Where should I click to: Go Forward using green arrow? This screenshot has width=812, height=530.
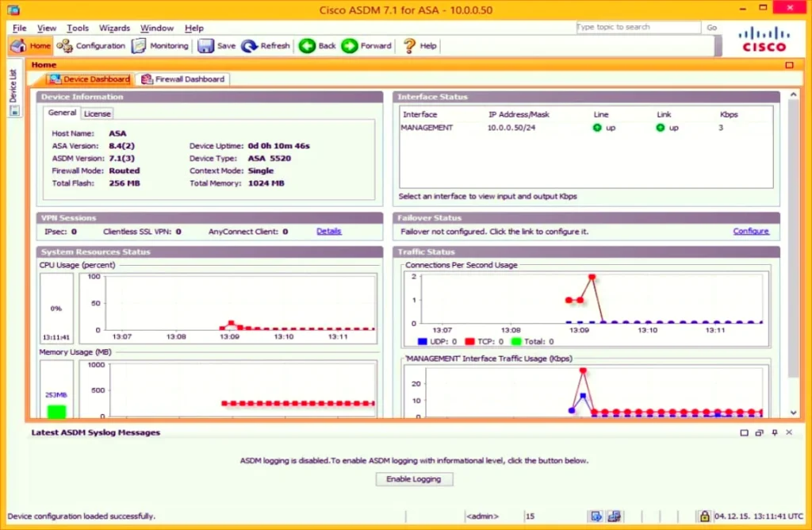click(x=366, y=45)
